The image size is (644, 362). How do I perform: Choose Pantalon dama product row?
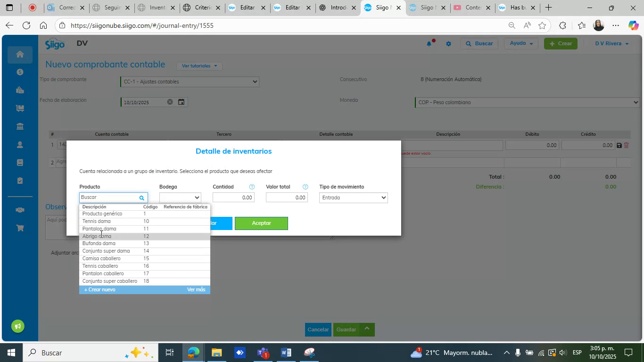[x=145, y=229]
